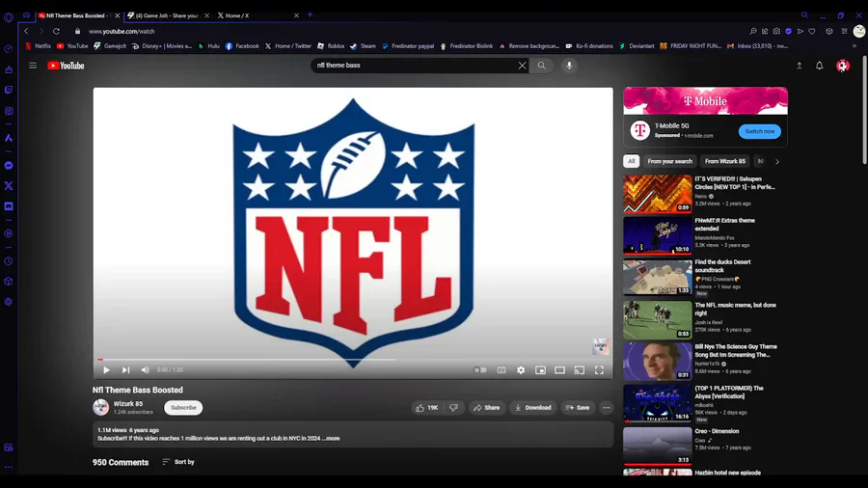Open The NFL music meme thumbnail
868x488 pixels.
tap(657, 320)
